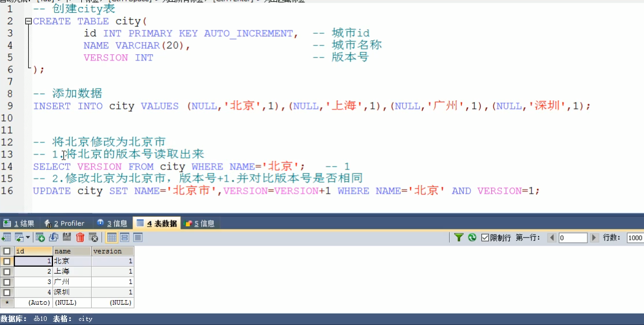Refresh table data with green refresh icon
644x325 pixels.
point(472,237)
